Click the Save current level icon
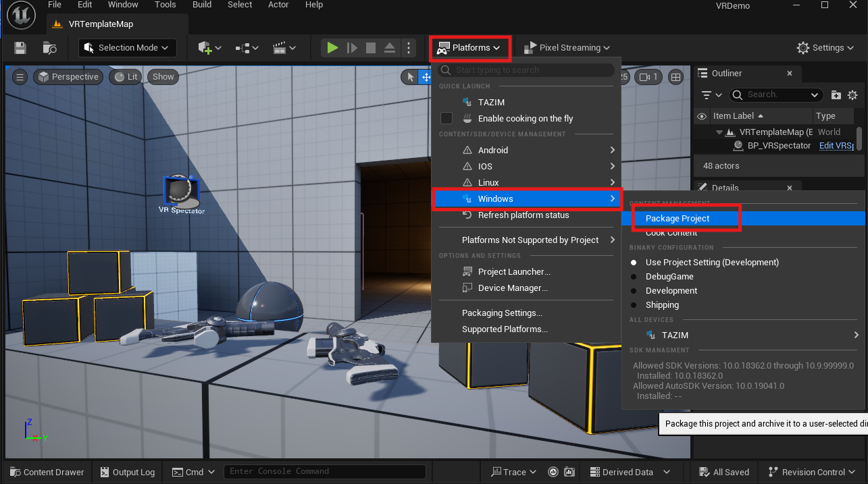This screenshot has height=484, width=868. pos(20,48)
